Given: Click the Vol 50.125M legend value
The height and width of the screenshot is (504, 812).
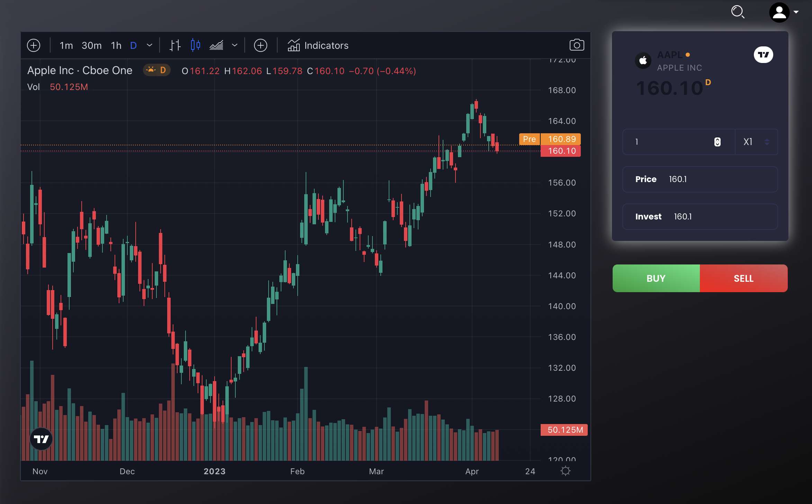Looking at the screenshot, I should (x=69, y=87).
